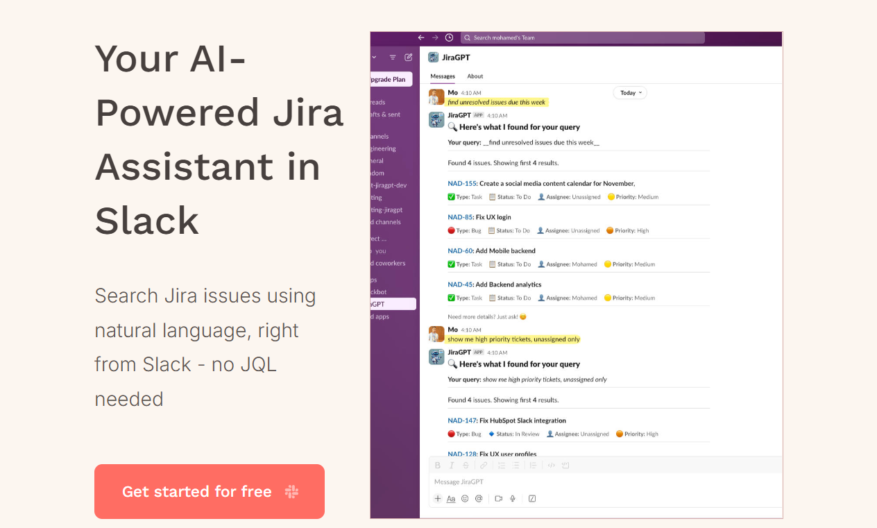The image size is (877, 528).
Task: Select the highlighted JiraGPT item in sidebar
Action: 393,304
